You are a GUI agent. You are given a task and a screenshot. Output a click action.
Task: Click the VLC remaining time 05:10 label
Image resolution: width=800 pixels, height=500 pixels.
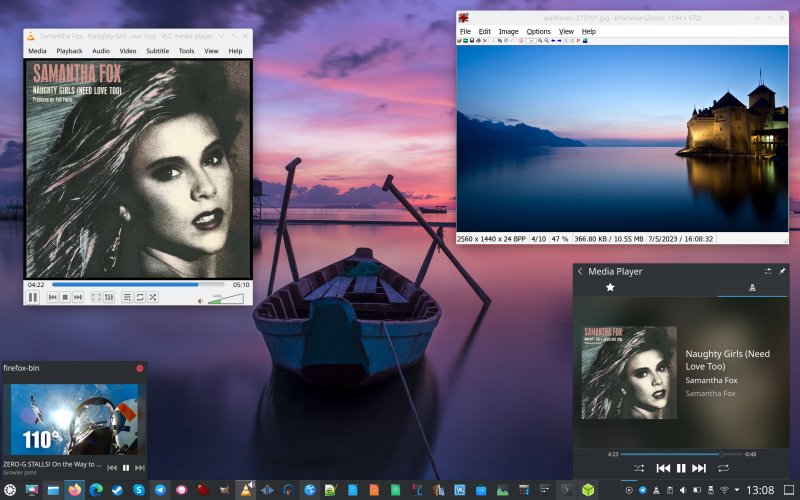(x=241, y=285)
